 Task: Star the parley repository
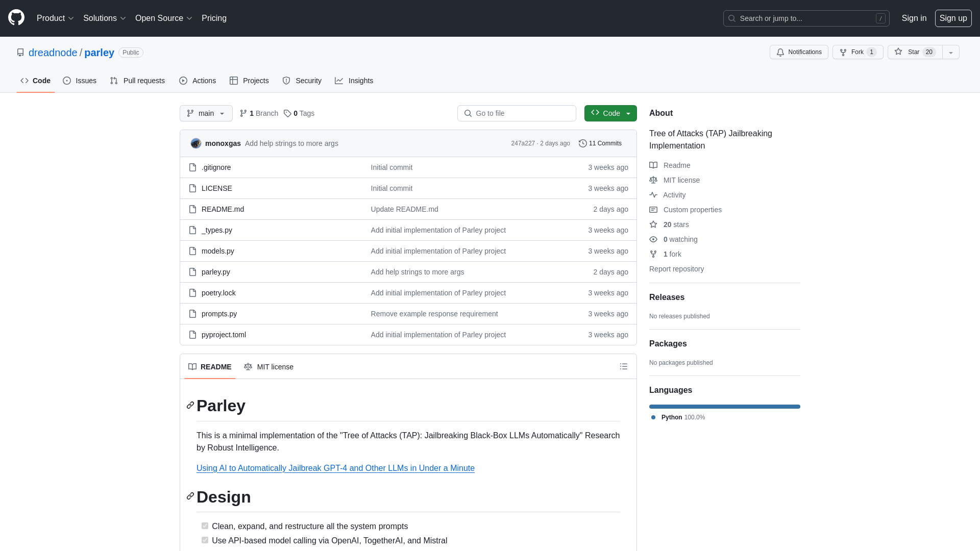click(x=915, y=52)
